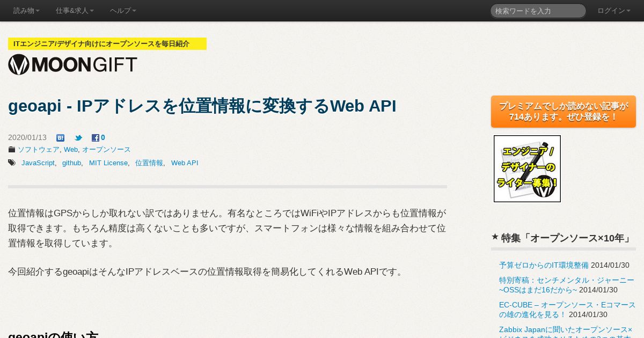The width and height of the screenshot is (644, 338).
Task: Select the MIT License tag
Action: (108, 163)
